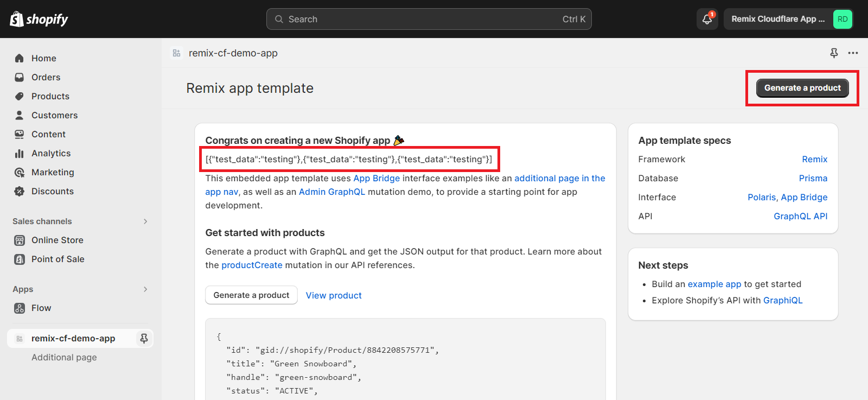Open the productCreate link

pyautogui.click(x=252, y=265)
